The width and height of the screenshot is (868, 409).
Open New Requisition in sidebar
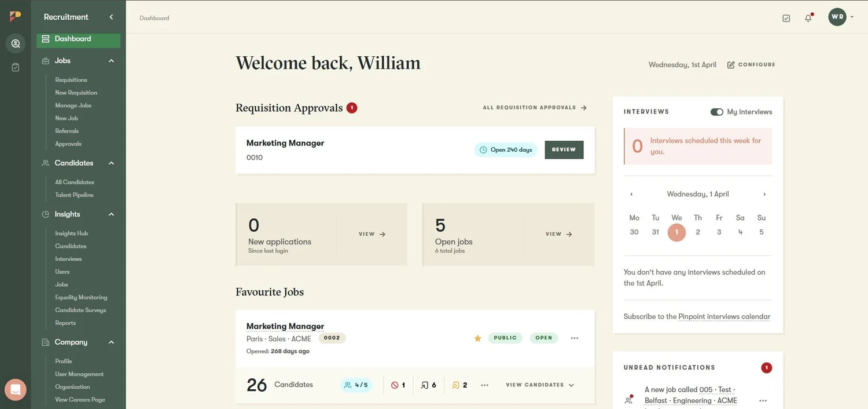[76, 93]
